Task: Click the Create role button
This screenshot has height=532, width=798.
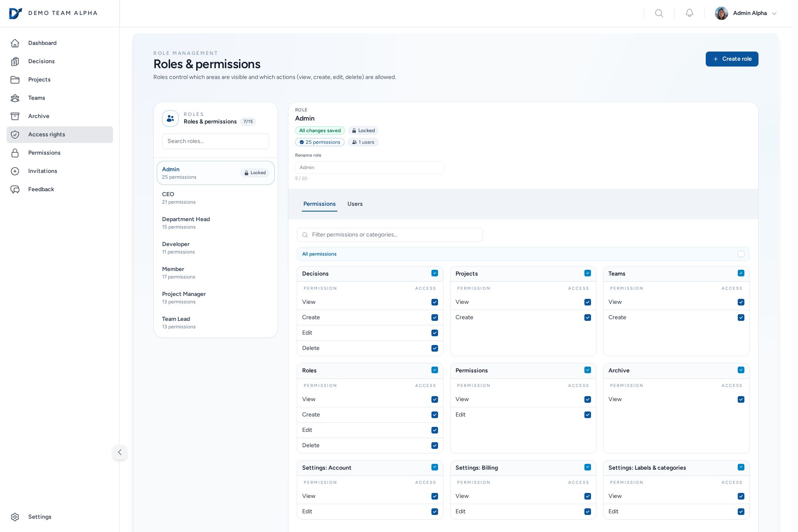Action: 732,59
